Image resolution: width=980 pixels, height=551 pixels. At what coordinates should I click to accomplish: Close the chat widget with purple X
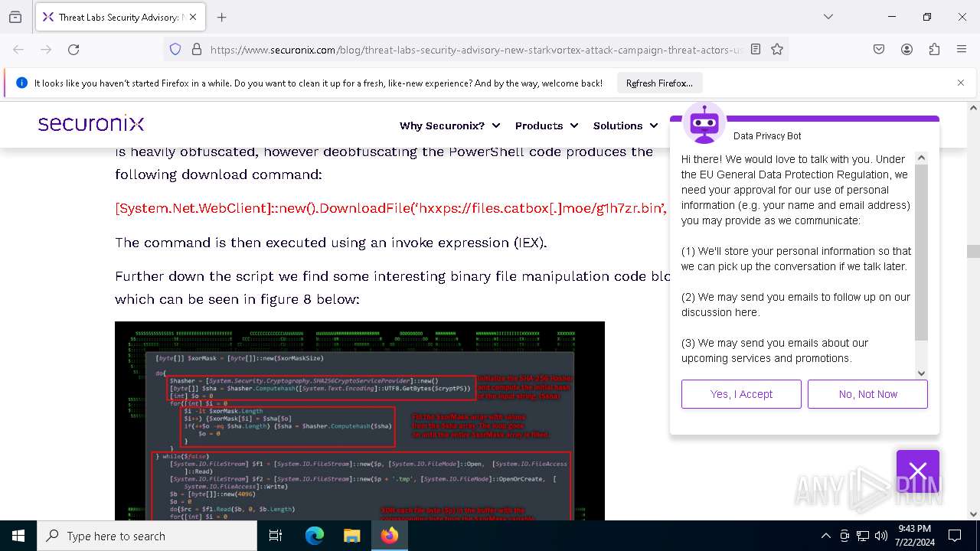click(918, 471)
